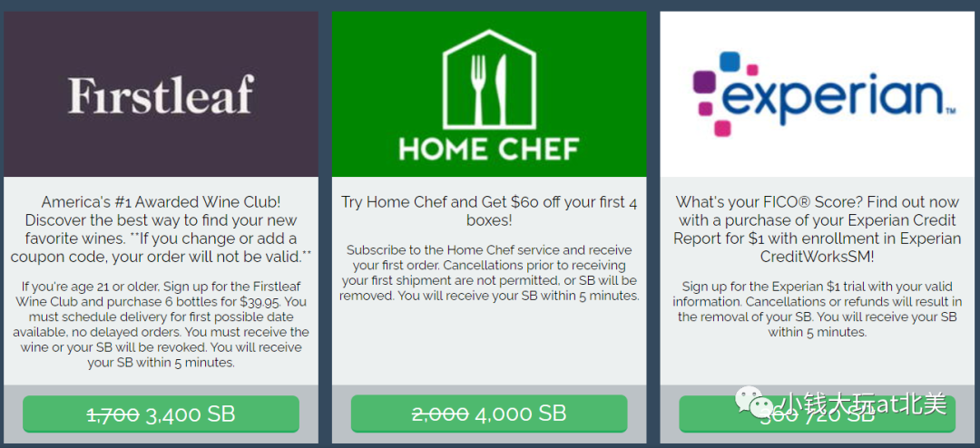Click the Home Chef subscription terms paragraph
Screen dimensions: 980x448
coord(489,272)
